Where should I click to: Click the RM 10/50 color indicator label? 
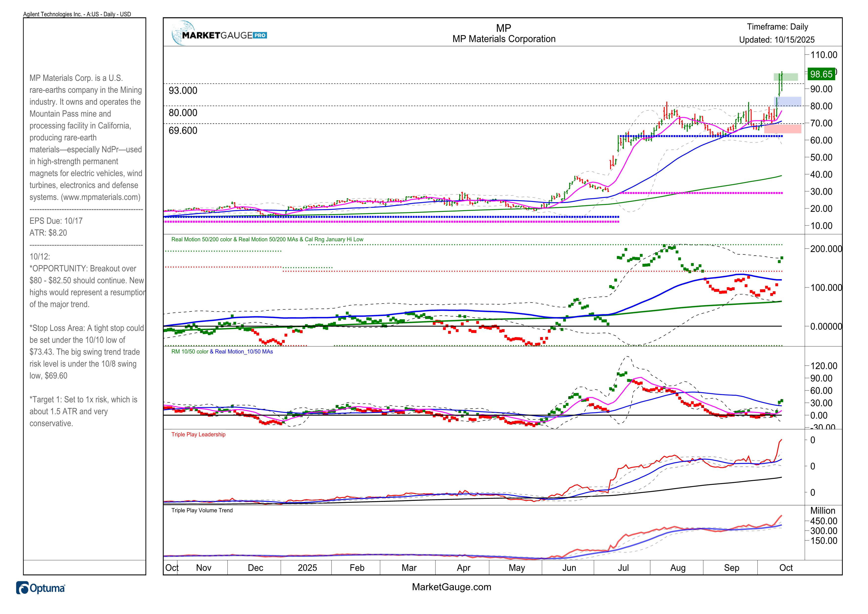click(189, 352)
